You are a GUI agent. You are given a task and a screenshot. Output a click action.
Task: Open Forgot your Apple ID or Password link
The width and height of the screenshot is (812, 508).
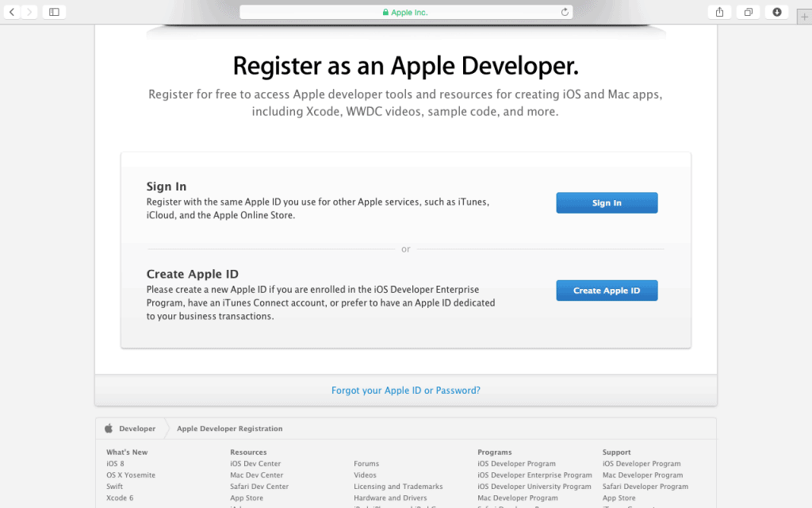(x=406, y=391)
